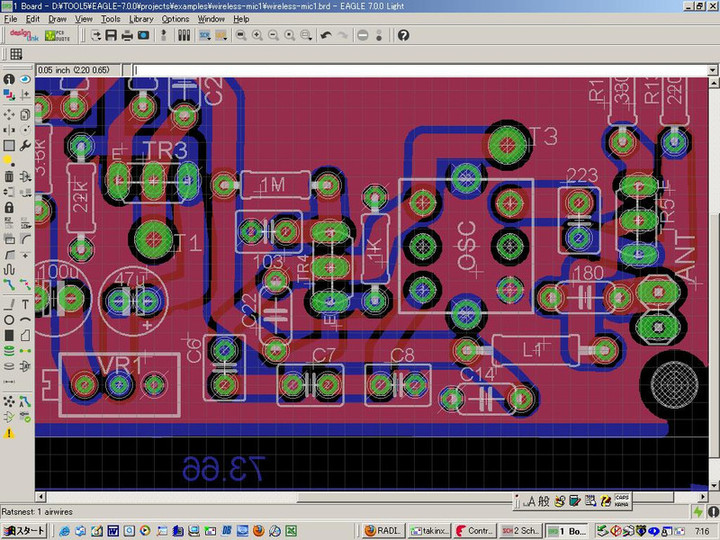720x540 pixels.
Task: Click the zoom to fit icon
Action: (240, 35)
